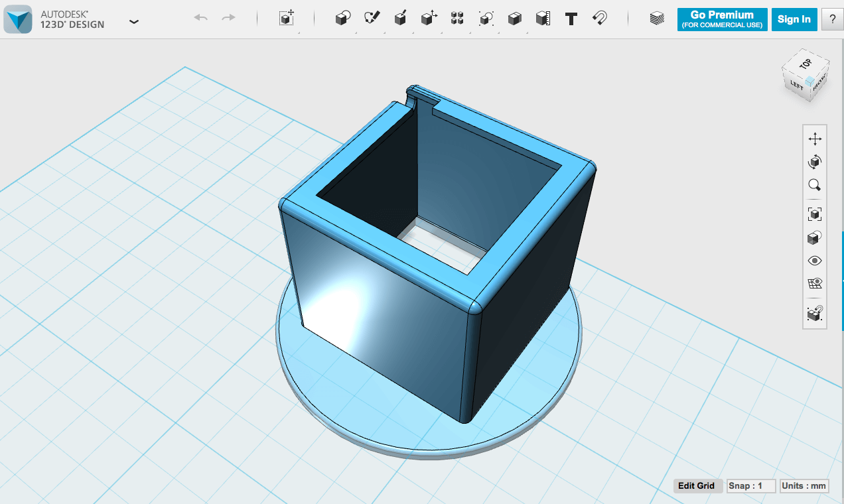The height and width of the screenshot is (504, 844).
Task: Open the Materials panel
Action: pyautogui.click(x=657, y=19)
